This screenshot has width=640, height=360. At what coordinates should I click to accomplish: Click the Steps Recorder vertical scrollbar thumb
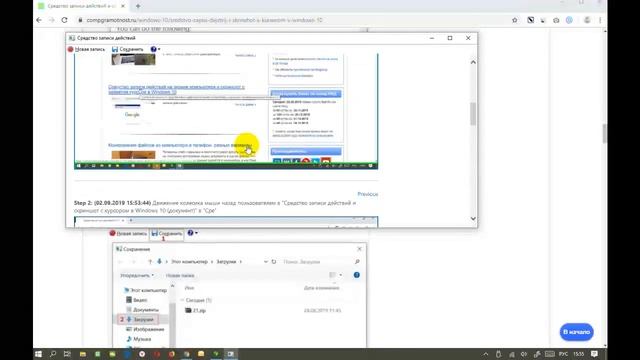473,113
